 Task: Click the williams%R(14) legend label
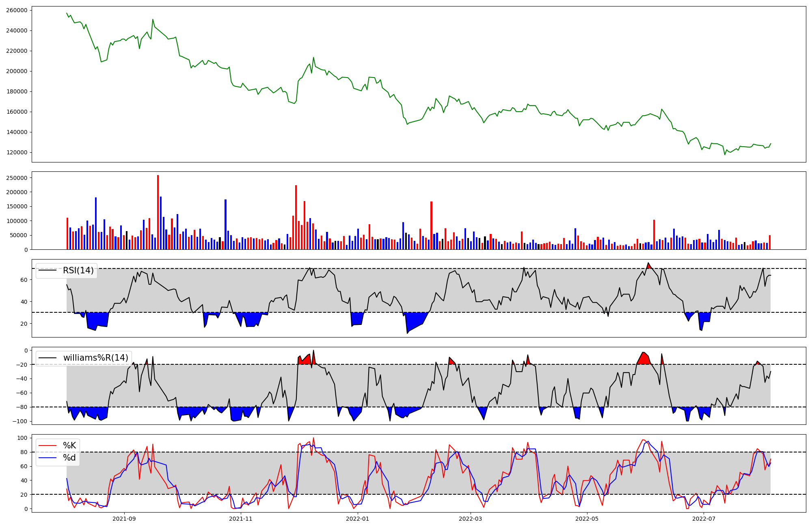pos(95,358)
